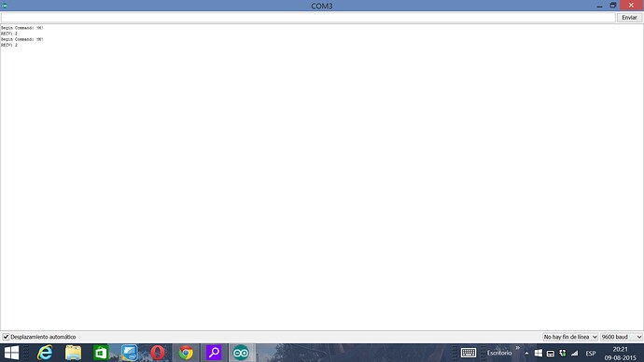Open File Explorer from taskbar
This screenshot has height=362, width=644.
click(x=73, y=353)
